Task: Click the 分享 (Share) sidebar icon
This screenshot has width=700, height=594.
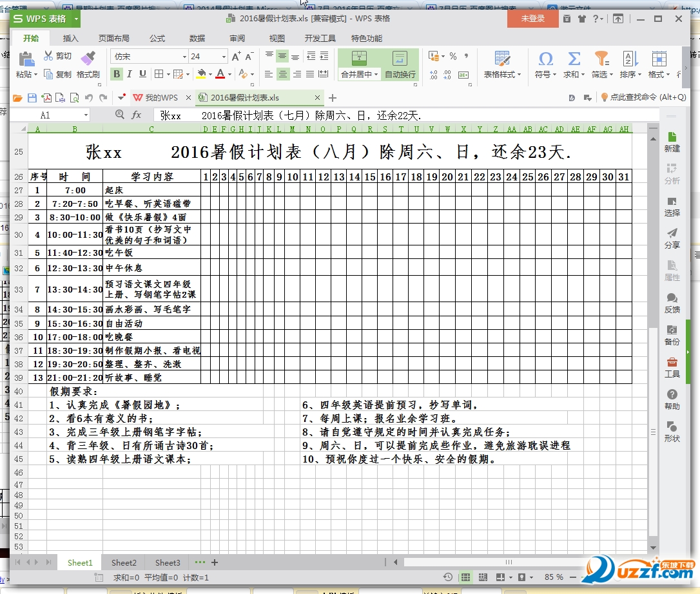Action: [x=672, y=239]
